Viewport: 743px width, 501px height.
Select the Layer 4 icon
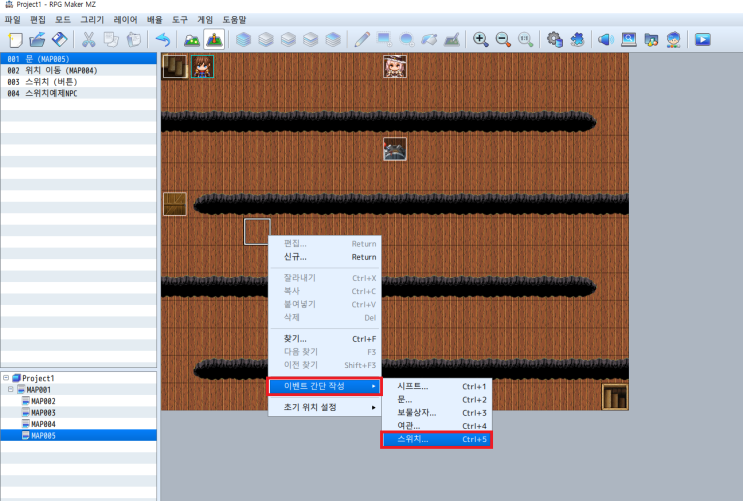coord(333,40)
